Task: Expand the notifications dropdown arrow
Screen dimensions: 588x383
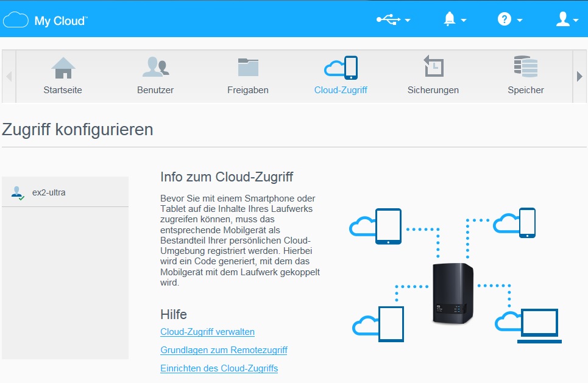Action: [464, 20]
